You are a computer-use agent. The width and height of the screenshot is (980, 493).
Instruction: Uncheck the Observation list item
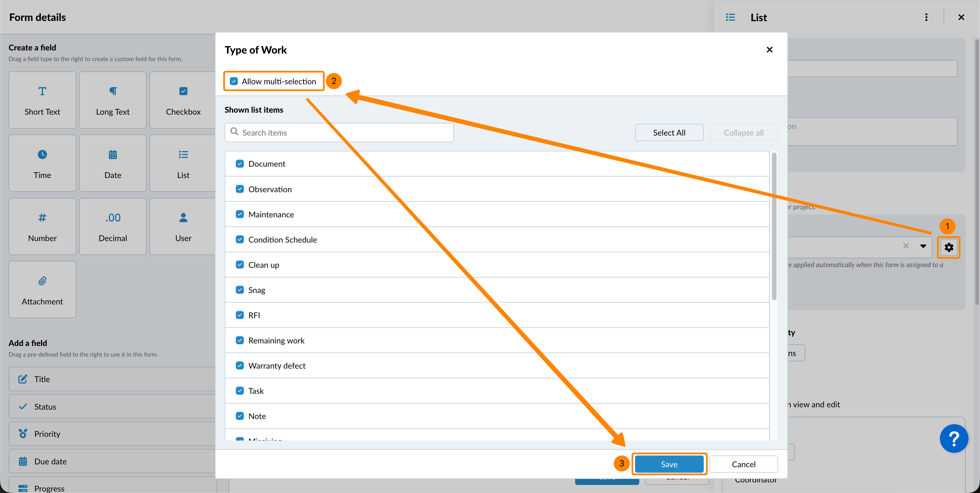click(240, 189)
